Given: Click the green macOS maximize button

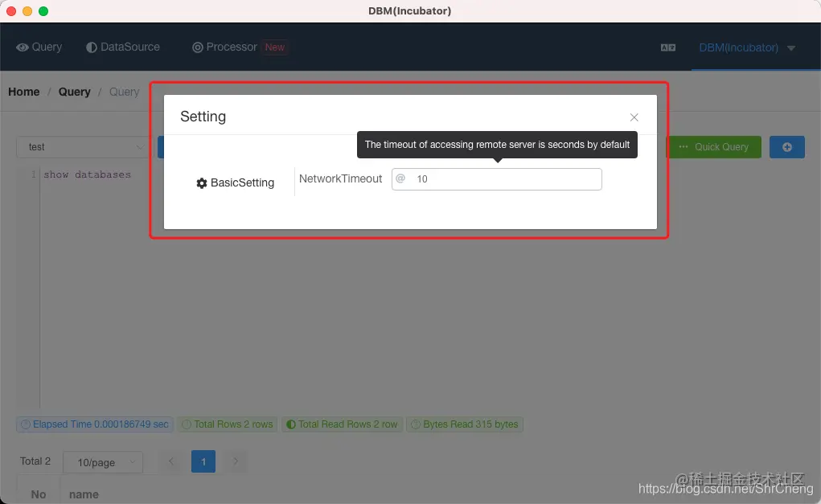Looking at the screenshot, I should click(x=43, y=11).
